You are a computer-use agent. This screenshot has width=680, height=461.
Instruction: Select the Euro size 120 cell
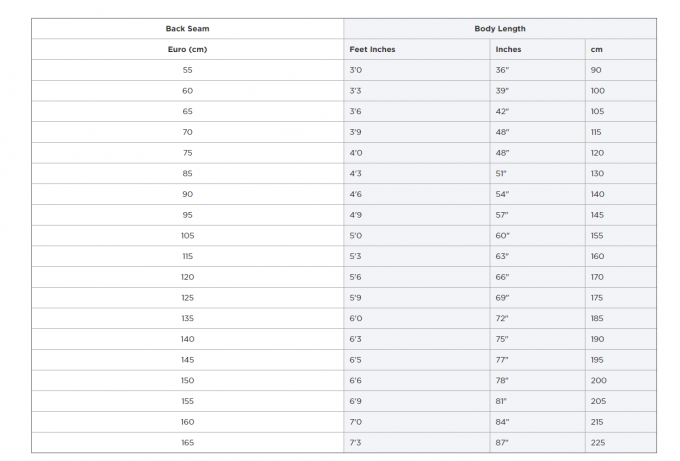[187, 277]
